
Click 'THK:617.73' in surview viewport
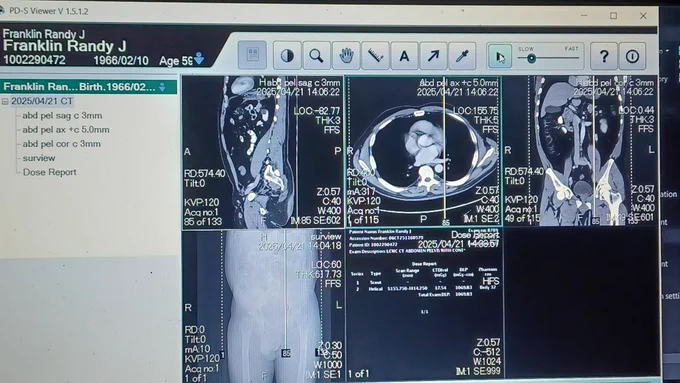tap(319, 274)
